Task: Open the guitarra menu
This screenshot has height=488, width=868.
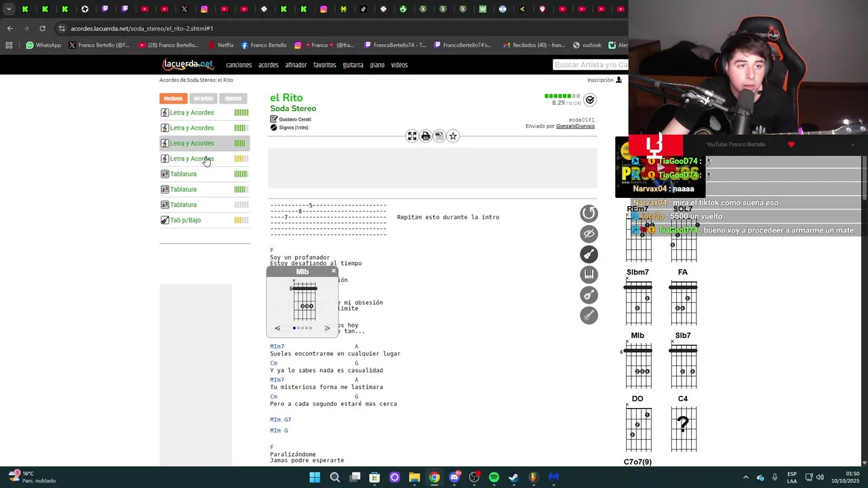Action: click(353, 65)
